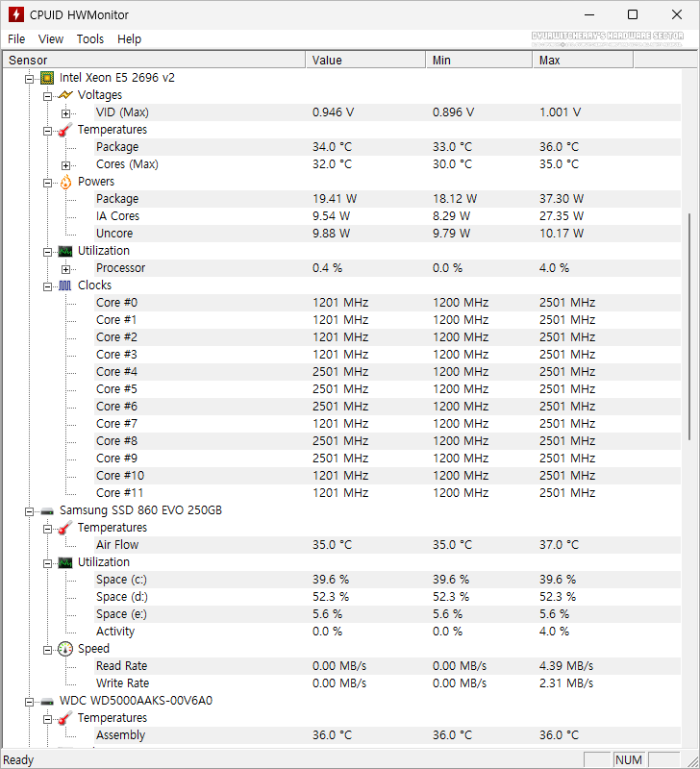Expand the VID (Max) entry
This screenshot has width=700, height=769.
65,113
